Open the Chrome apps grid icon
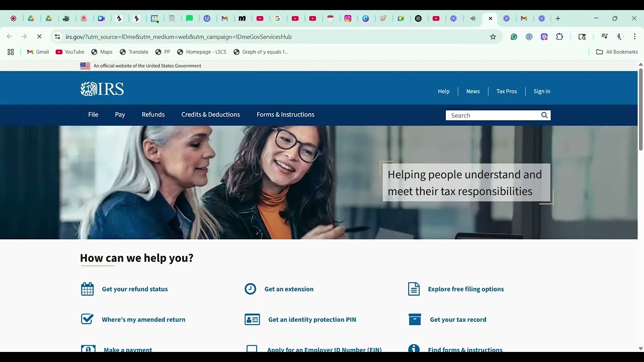 tap(11, 52)
